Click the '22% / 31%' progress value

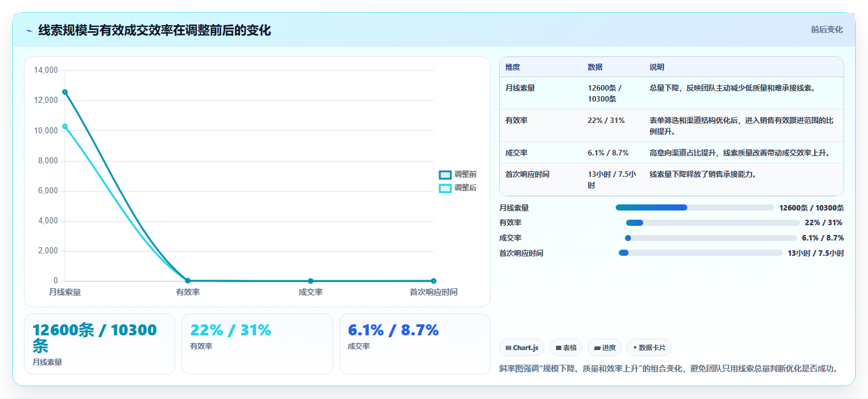click(824, 223)
